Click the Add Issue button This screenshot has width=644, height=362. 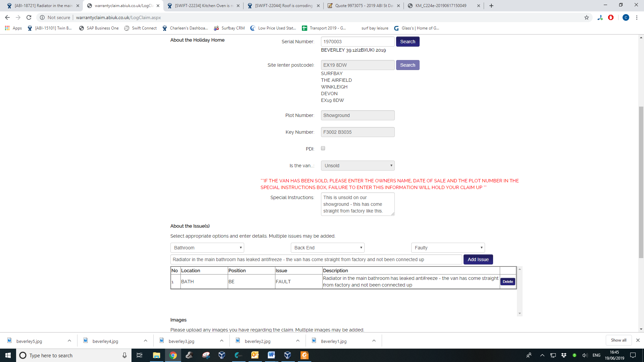tap(478, 259)
